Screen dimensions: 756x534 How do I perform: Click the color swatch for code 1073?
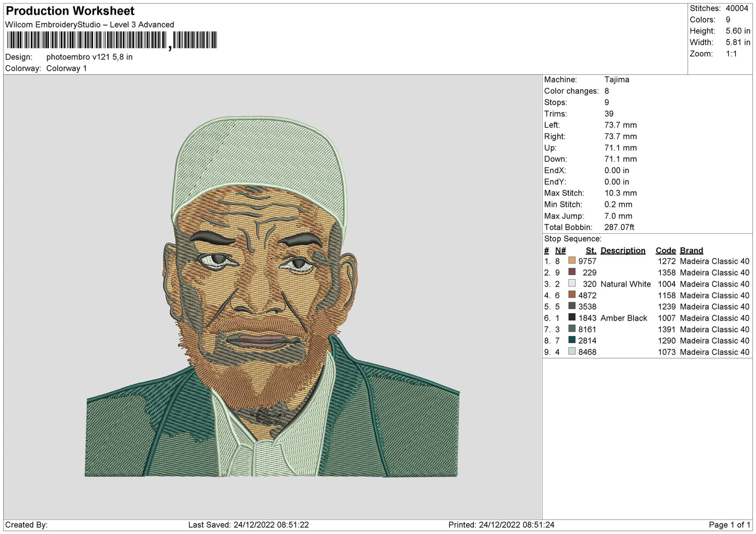[x=572, y=351]
